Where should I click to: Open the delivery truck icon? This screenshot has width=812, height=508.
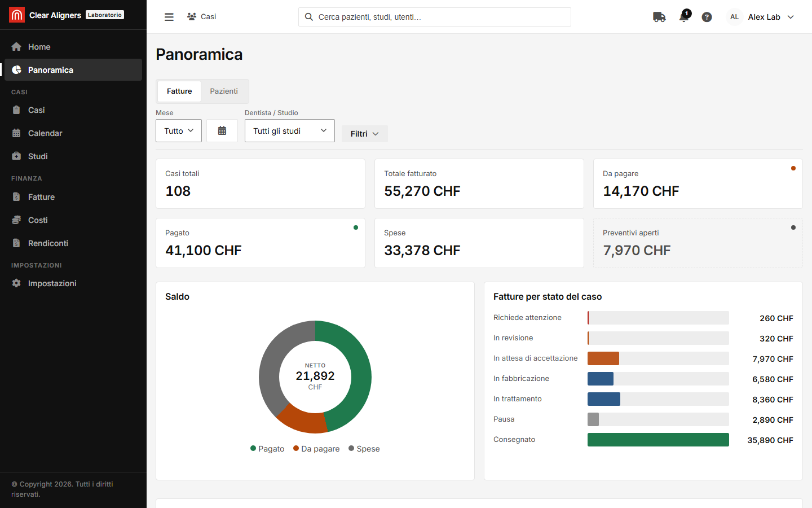coord(659,17)
